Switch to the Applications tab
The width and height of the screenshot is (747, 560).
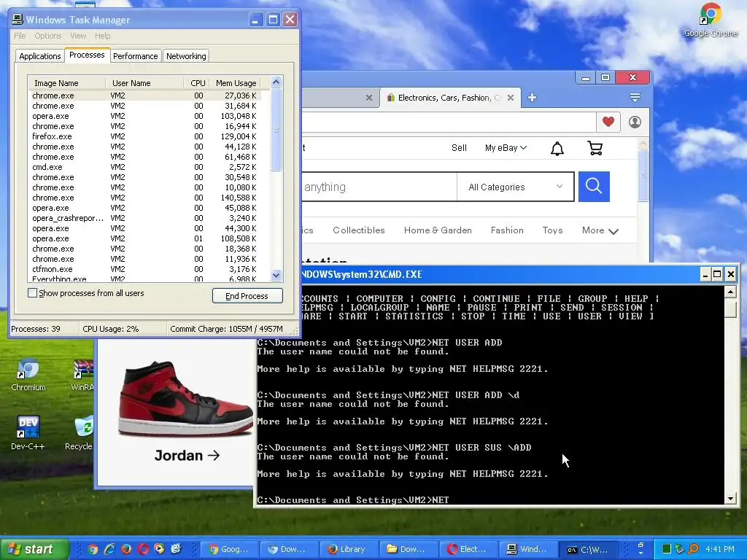pyautogui.click(x=40, y=56)
